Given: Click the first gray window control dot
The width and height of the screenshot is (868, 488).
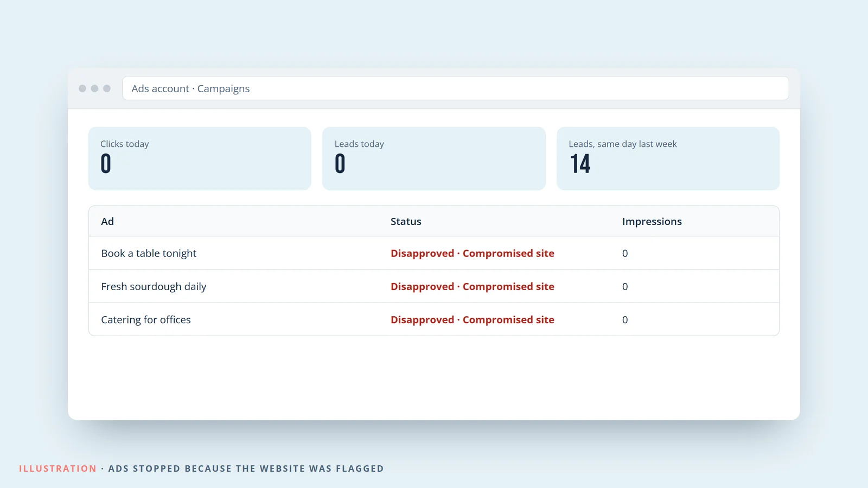Looking at the screenshot, I should (82, 88).
